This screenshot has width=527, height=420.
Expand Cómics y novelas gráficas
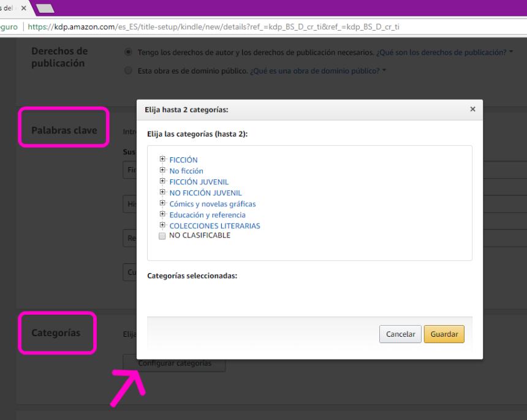(161, 203)
